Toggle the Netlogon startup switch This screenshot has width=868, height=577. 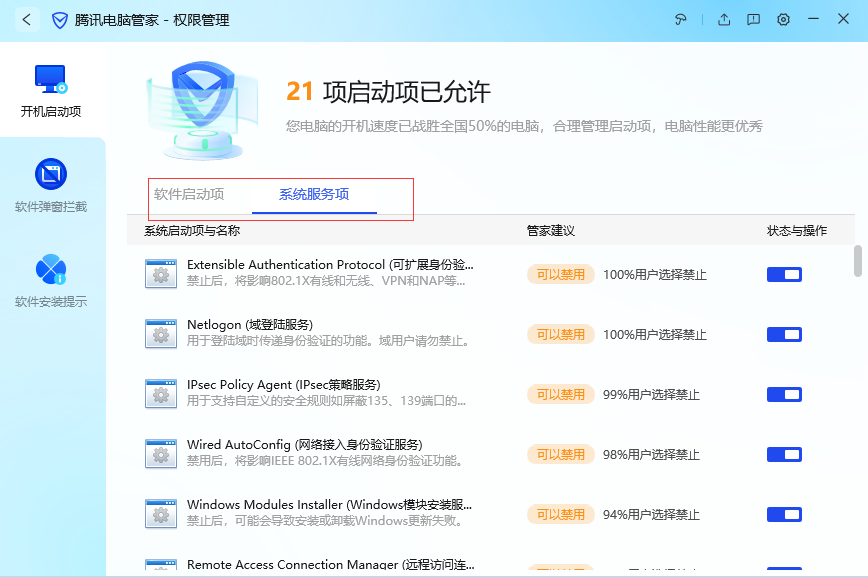tap(784, 334)
